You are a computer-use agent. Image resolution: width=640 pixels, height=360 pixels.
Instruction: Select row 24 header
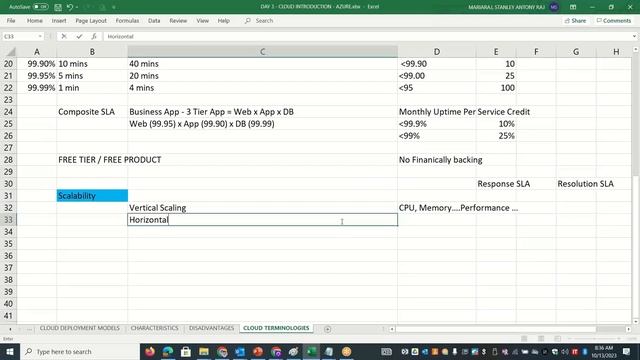(x=9, y=112)
